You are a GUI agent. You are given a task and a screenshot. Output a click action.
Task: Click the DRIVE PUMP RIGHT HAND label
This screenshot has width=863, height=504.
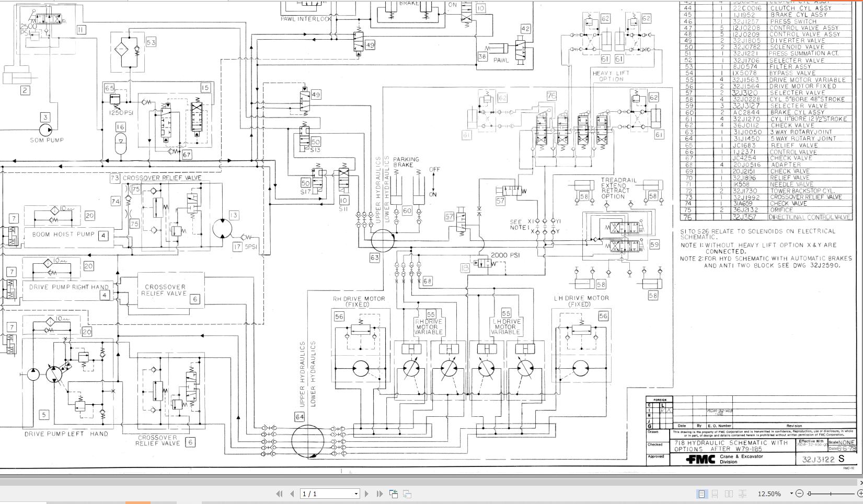pos(68,287)
